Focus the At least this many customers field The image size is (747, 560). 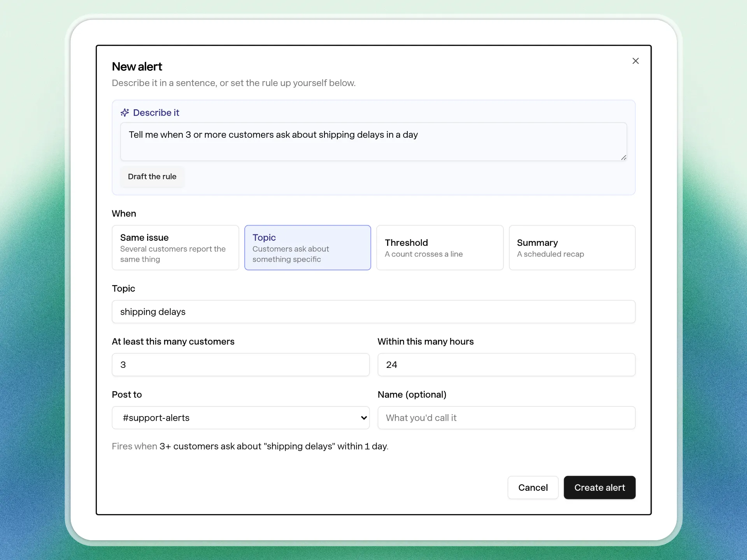241,365
